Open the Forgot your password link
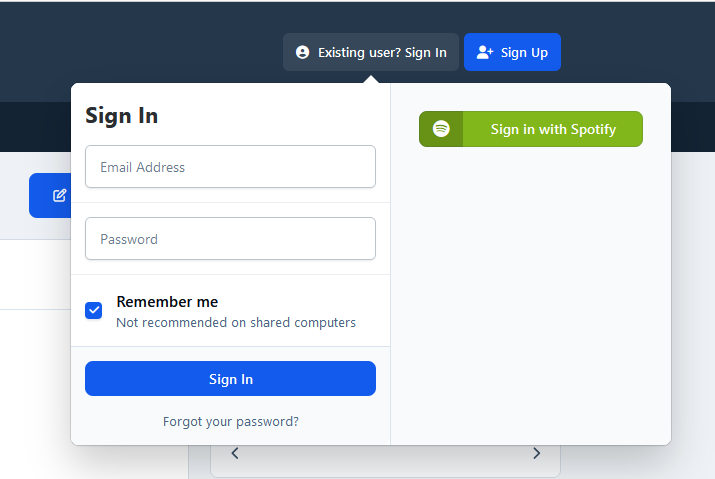715x479 pixels. tap(231, 421)
